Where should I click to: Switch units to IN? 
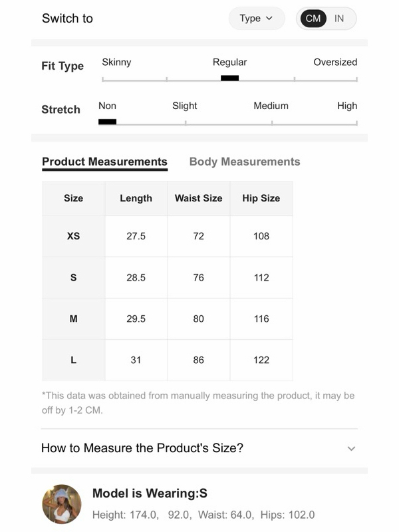click(x=339, y=19)
